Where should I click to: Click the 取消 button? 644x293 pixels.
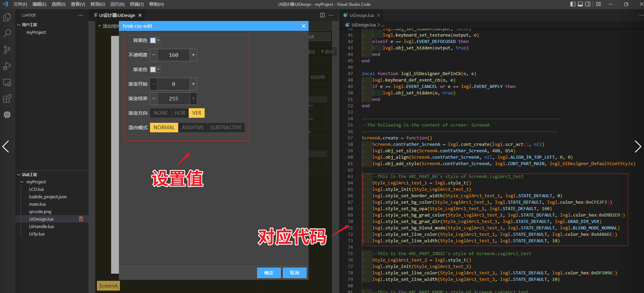pos(294,273)
